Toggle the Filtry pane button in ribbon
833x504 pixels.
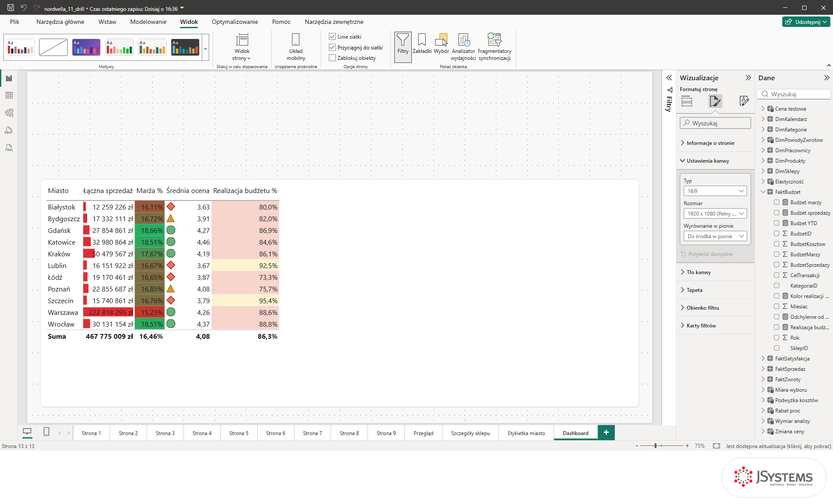tap(403, 46)
